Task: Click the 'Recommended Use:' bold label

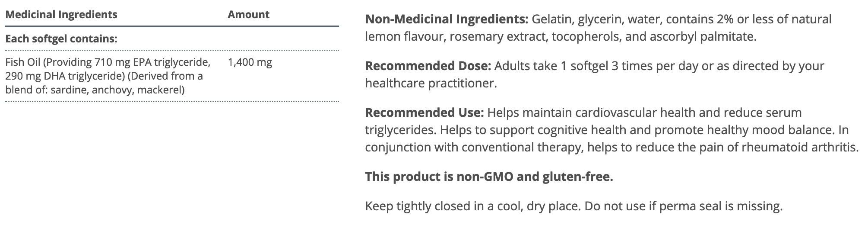Action: pyautogui.click(x=424, y=113)
